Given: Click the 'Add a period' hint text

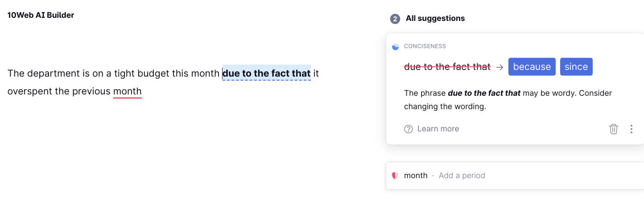Looking at the screenshot, I should click(x=462, y=175).
